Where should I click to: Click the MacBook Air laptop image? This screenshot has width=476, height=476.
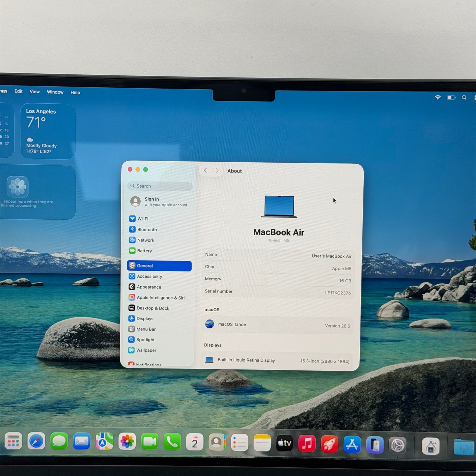tap(279, 207)
